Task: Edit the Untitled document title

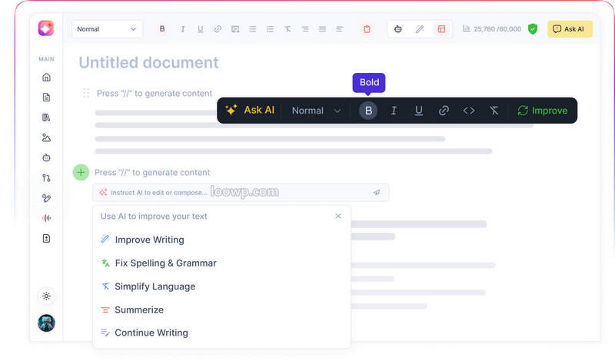Action: [x=148, y=63]
